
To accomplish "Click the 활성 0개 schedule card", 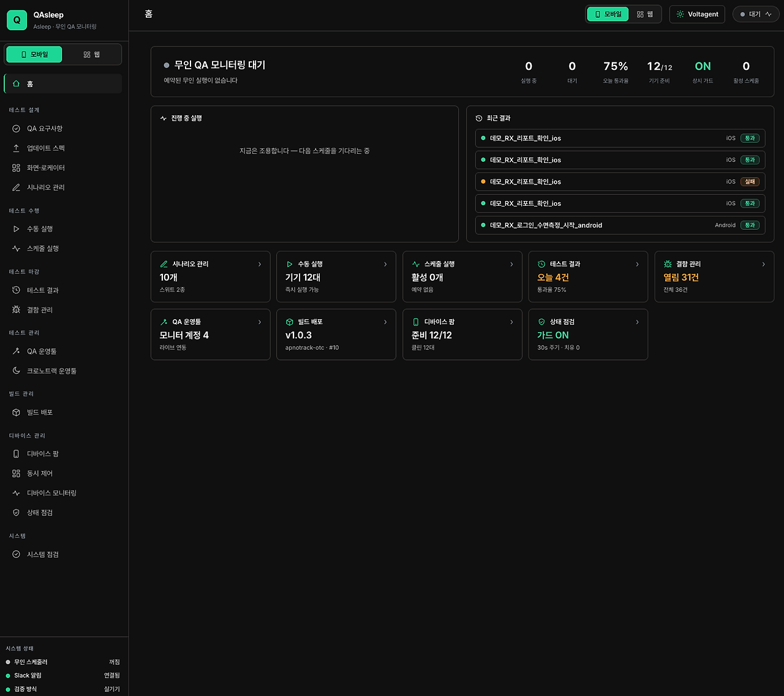I will click(462, 277).
